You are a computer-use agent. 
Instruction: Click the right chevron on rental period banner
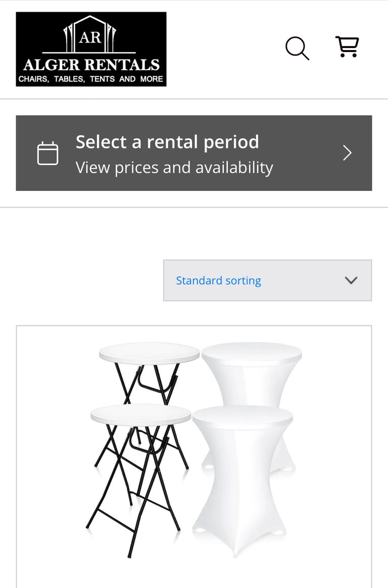[x=347, y=153]
